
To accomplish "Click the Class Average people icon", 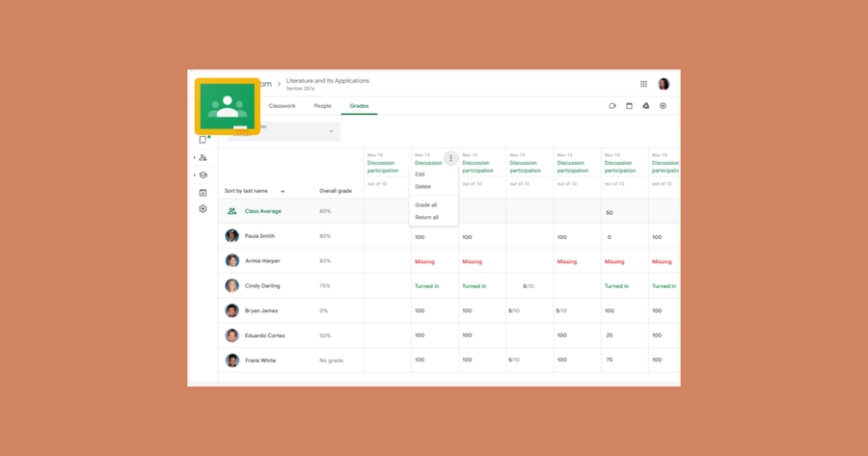I will tap(231, 211).
